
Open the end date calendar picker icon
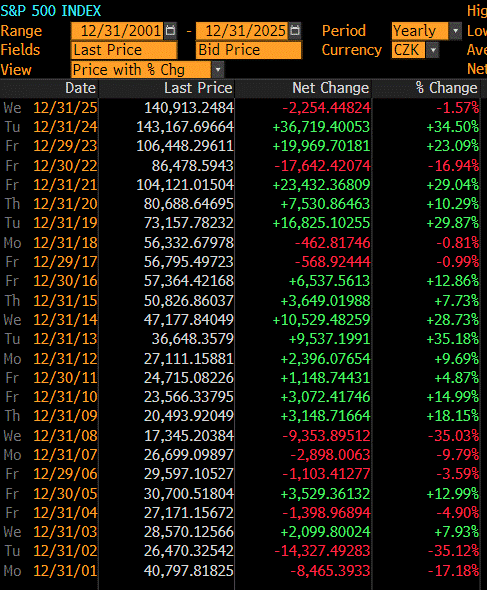(x=295, y=30)
